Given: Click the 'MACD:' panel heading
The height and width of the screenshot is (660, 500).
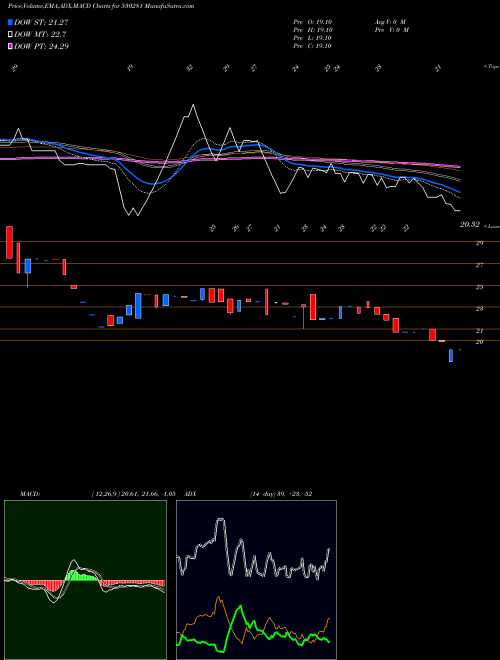Looking at the screenshot, I should coord(30,494).
